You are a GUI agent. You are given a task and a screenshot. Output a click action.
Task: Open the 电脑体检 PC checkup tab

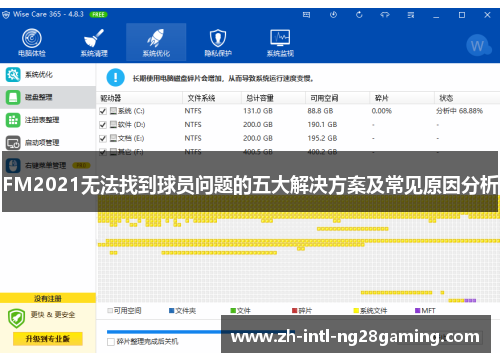32,43
